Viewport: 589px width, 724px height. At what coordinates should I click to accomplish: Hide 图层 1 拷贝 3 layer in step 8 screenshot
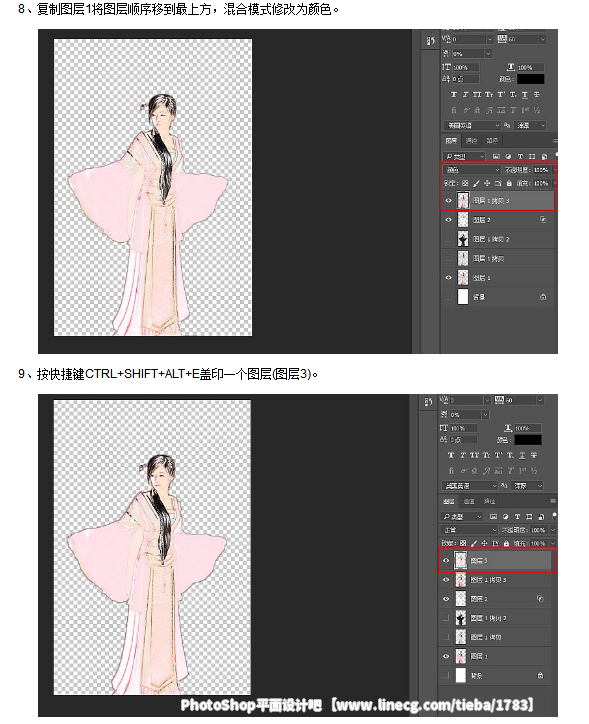coord(448,201)
